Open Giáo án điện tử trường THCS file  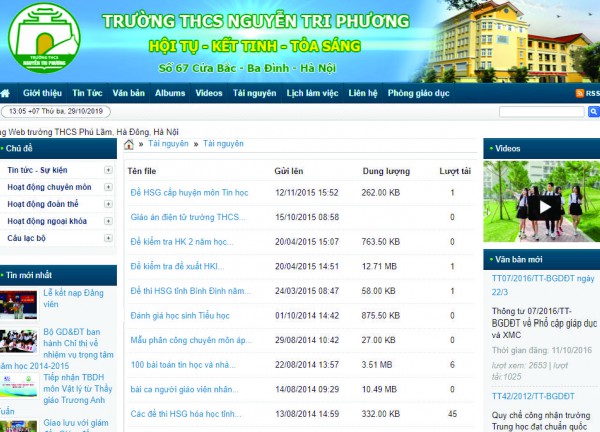click(188, 217)
